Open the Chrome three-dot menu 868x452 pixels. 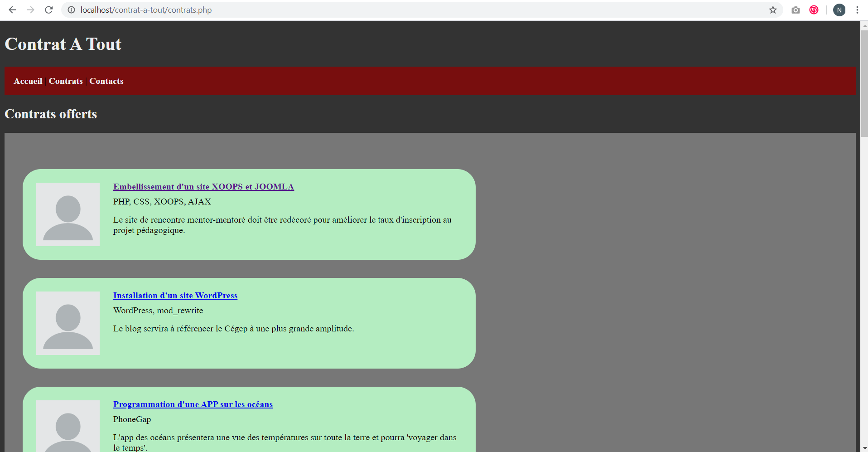[857, 10]
